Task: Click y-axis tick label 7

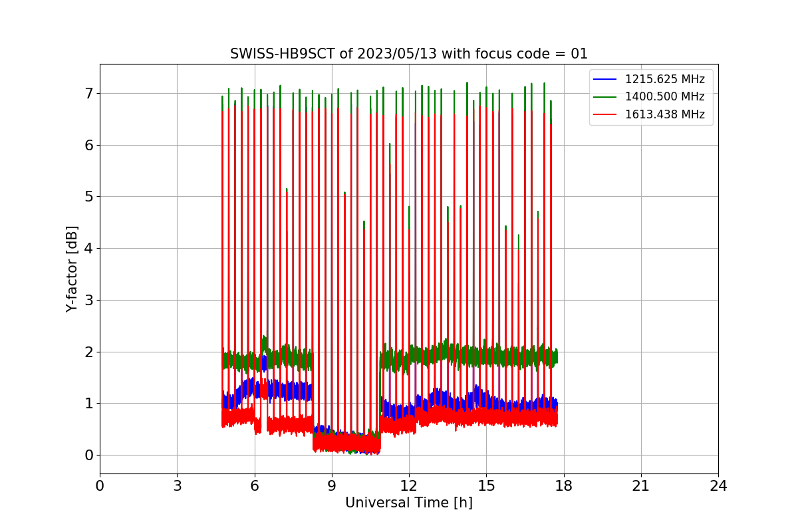Action: [88, 93]
